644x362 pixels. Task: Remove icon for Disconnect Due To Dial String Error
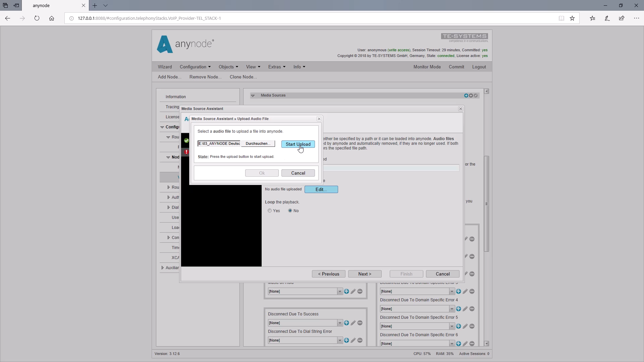(x=360, y=340)
